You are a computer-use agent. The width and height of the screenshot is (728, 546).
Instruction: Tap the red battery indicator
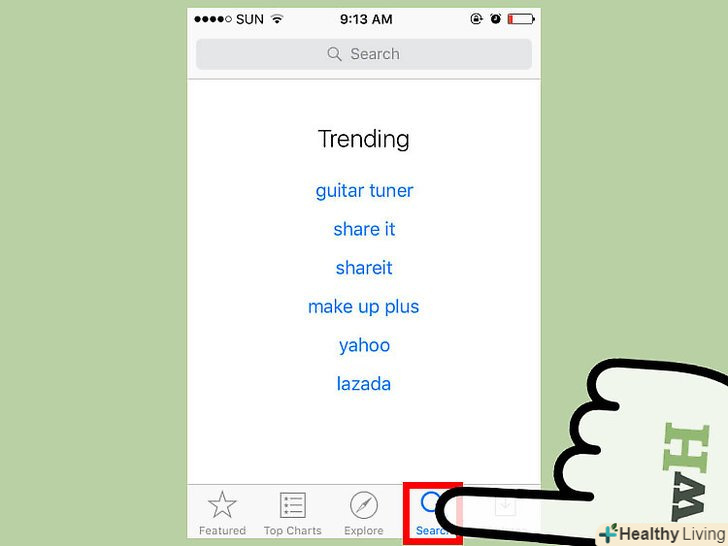(521, 19)
